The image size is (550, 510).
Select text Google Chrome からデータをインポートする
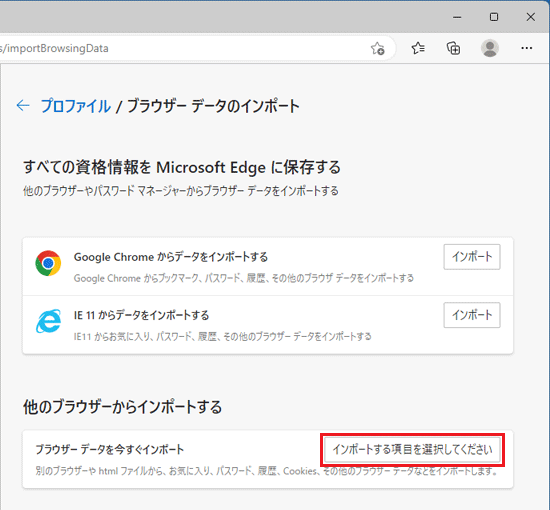pyautogui.click(x=171, y=257)
